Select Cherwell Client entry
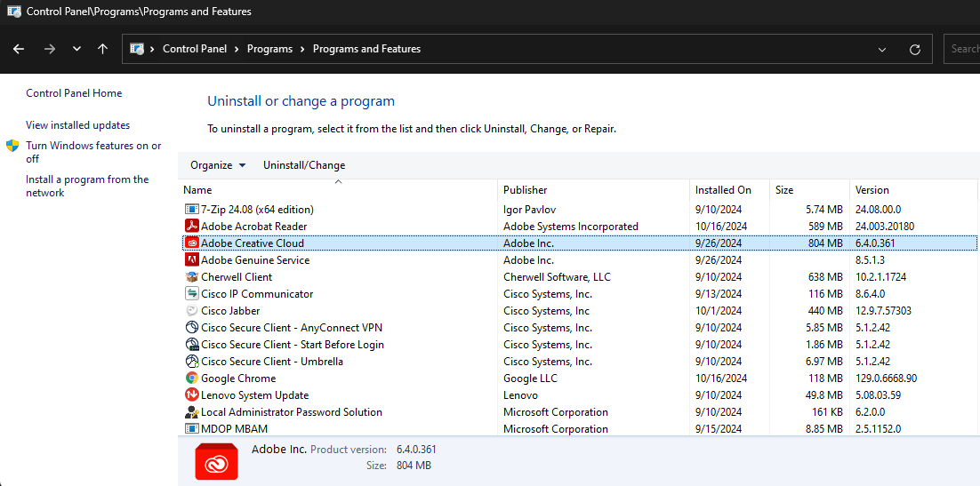 (579, 276)
